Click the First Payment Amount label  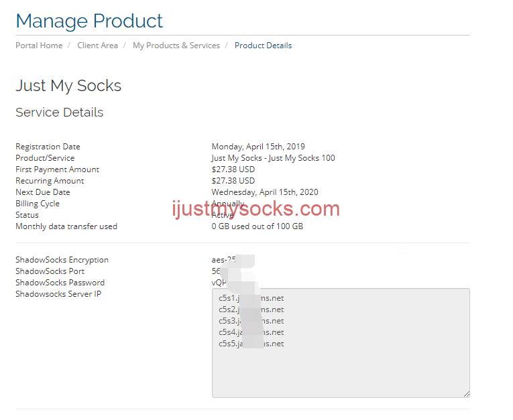click(x=57, y=169)
